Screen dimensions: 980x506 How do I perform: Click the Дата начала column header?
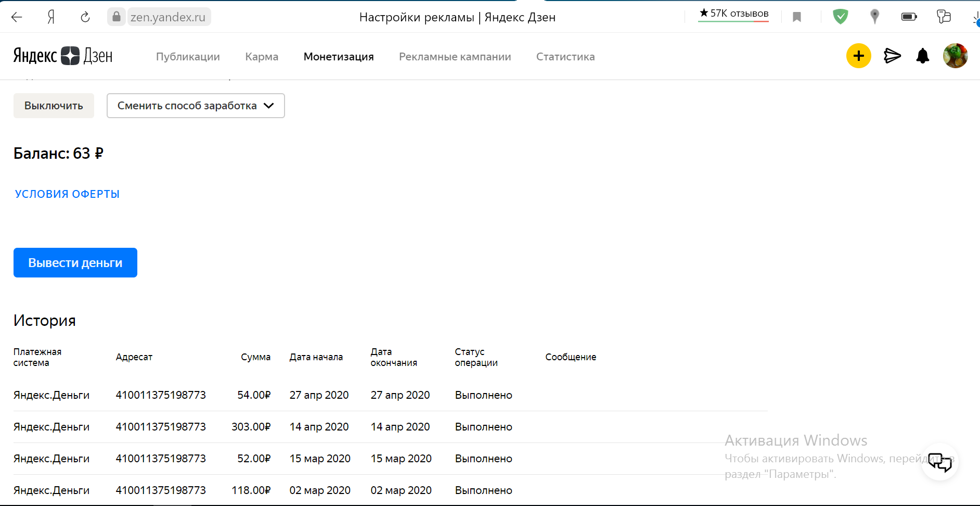tap(316, 357)
